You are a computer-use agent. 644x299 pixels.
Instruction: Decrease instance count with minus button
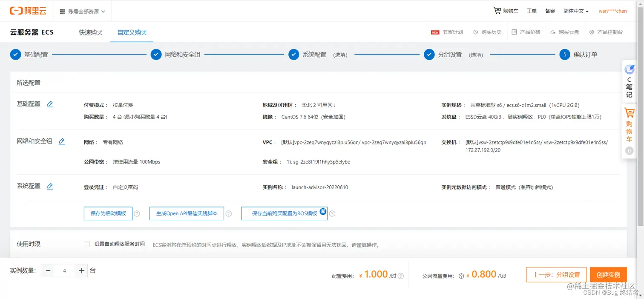48,270
